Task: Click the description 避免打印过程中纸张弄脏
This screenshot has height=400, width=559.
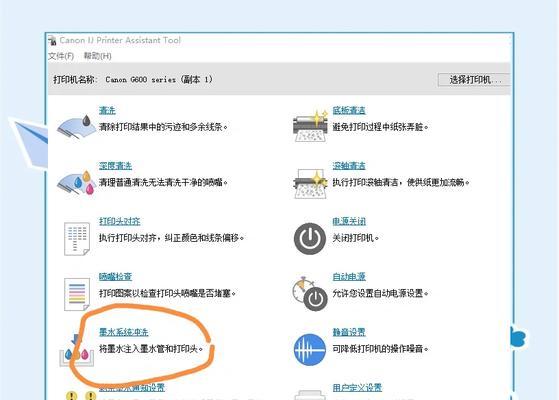Action: [x=380, y=127]
